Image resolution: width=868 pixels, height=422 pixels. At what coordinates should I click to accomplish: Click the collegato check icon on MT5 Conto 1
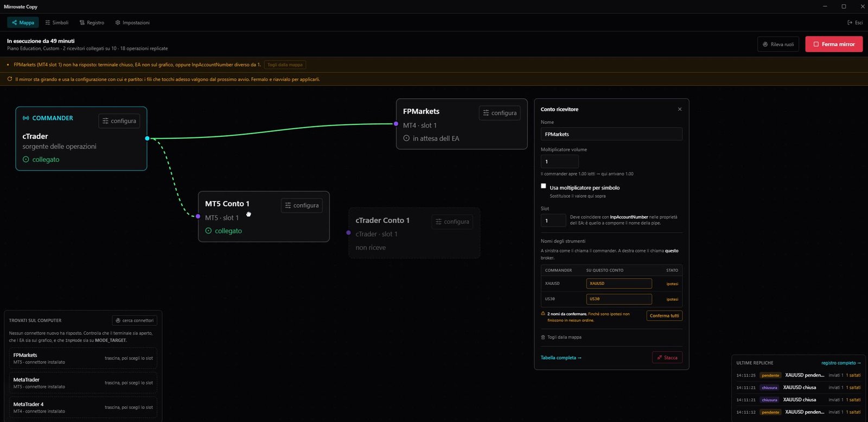pos(208,231)
